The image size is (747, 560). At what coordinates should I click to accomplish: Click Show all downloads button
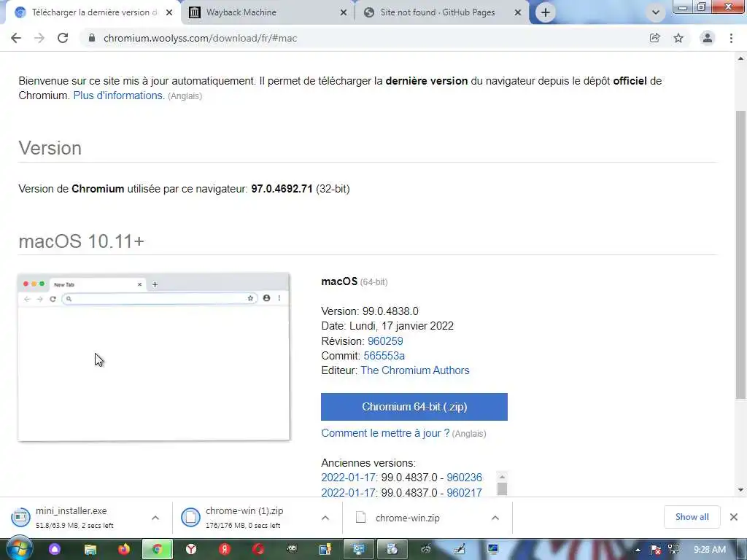coord(692,517)
